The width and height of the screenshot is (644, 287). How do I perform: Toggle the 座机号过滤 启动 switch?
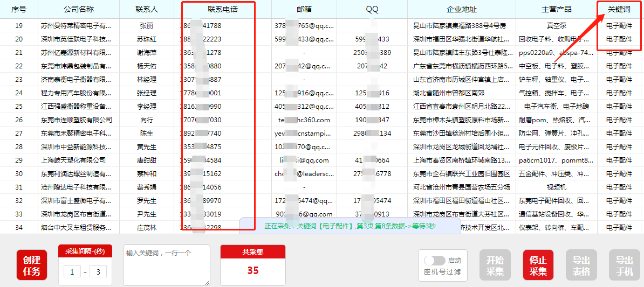[435, 261]
